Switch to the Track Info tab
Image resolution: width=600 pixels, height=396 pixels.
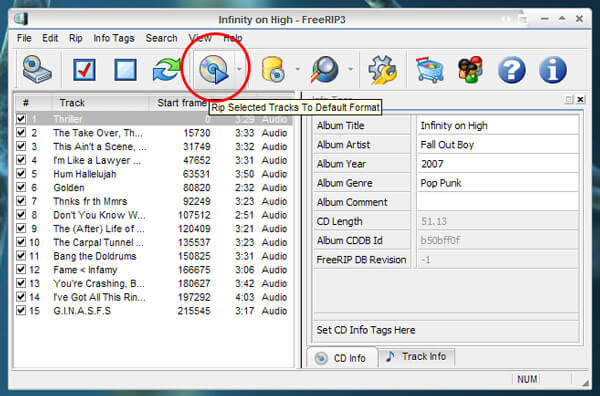point(416,357)
